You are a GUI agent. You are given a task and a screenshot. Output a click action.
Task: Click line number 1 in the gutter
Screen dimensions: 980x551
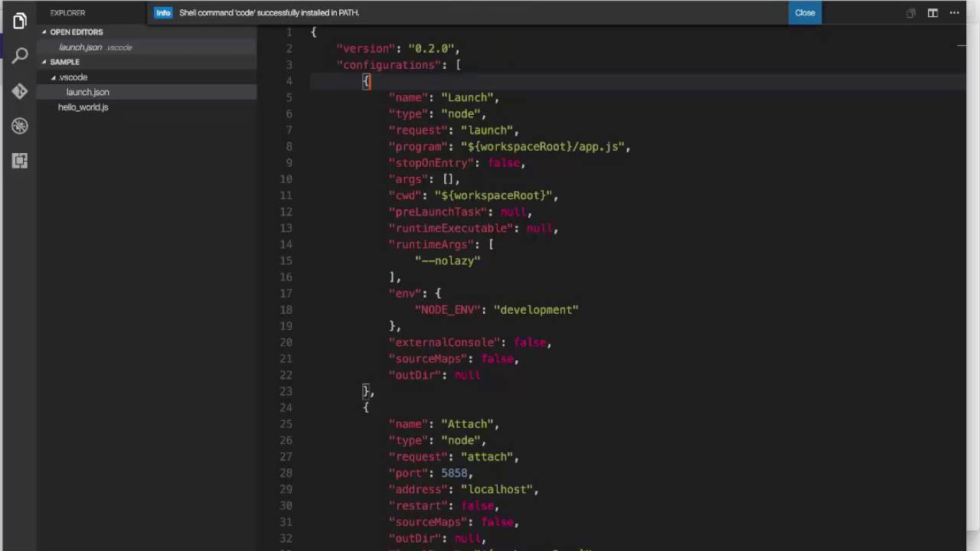tap(289, 32)
